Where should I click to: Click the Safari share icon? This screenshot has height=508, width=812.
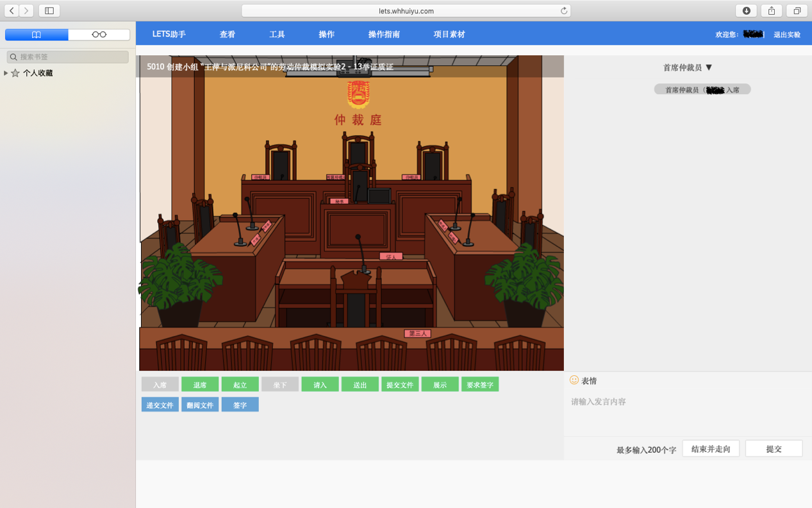772,11
